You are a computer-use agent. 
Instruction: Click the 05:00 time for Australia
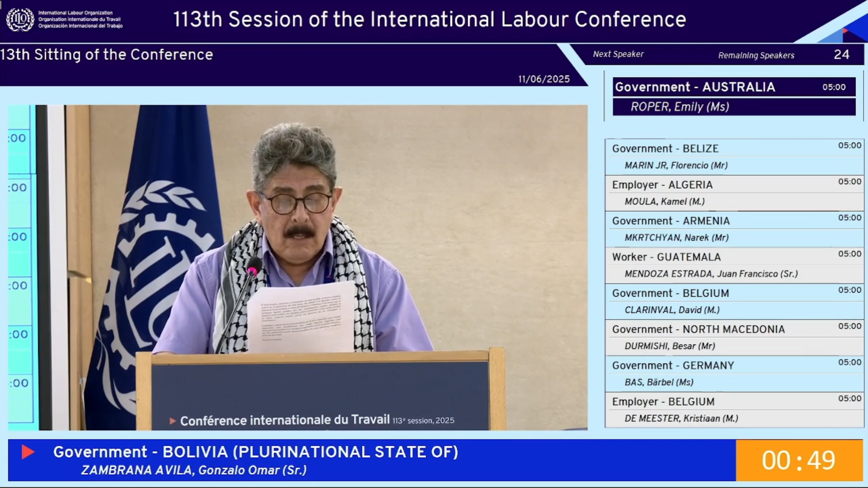click(834, 87)
